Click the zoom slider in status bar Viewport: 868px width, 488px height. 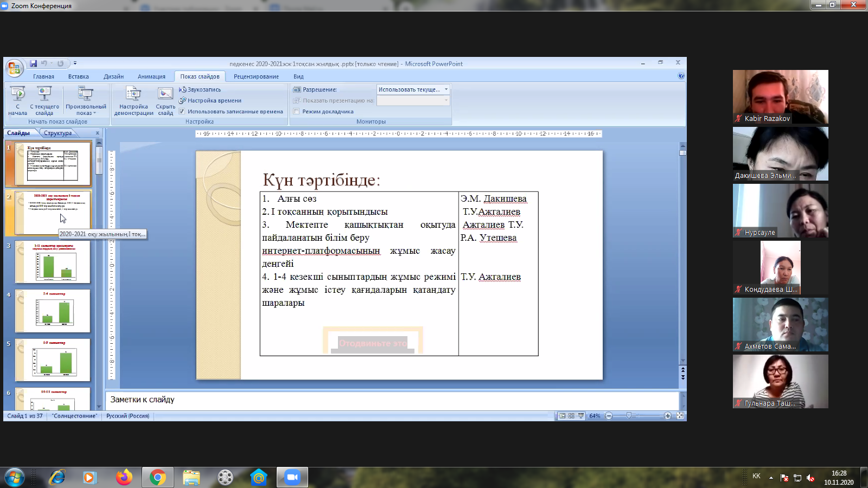pyautogui.click(x=629, y=416)
